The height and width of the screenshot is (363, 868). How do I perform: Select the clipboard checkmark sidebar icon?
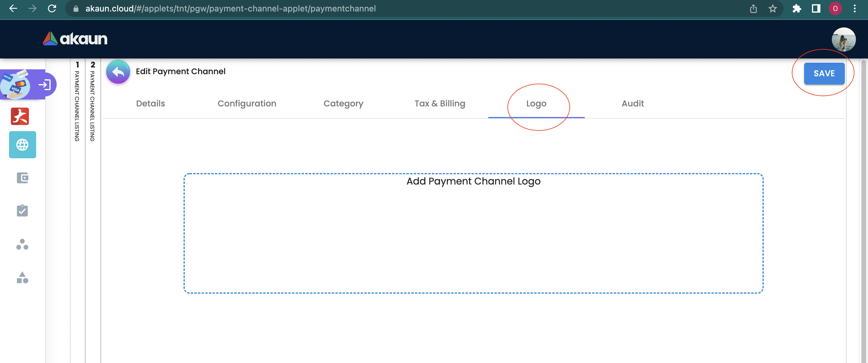[22, 211]
